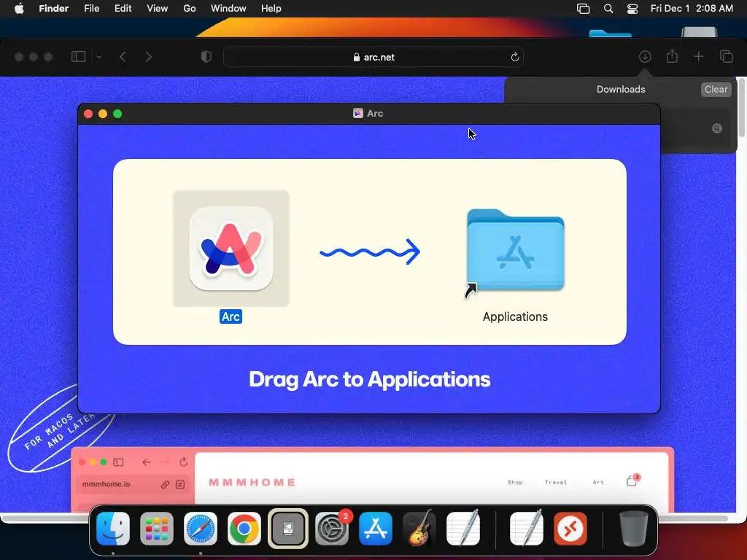Show Safari downloads button

tap(645, 57)
